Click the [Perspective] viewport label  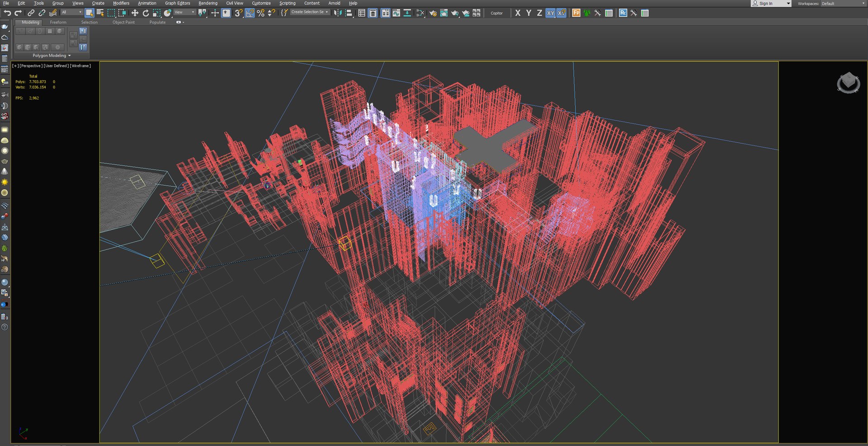pos(31,66)
